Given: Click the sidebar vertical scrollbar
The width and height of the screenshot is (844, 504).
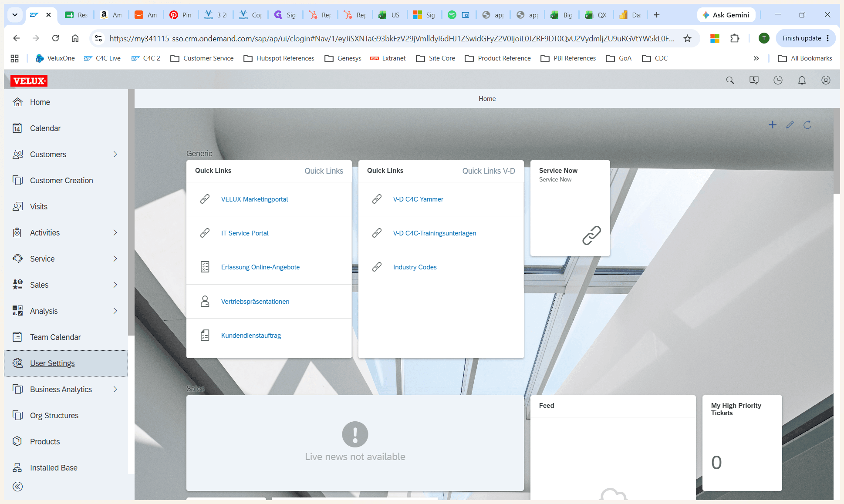Looking at the screenshot, I should [x=131, y=213].
